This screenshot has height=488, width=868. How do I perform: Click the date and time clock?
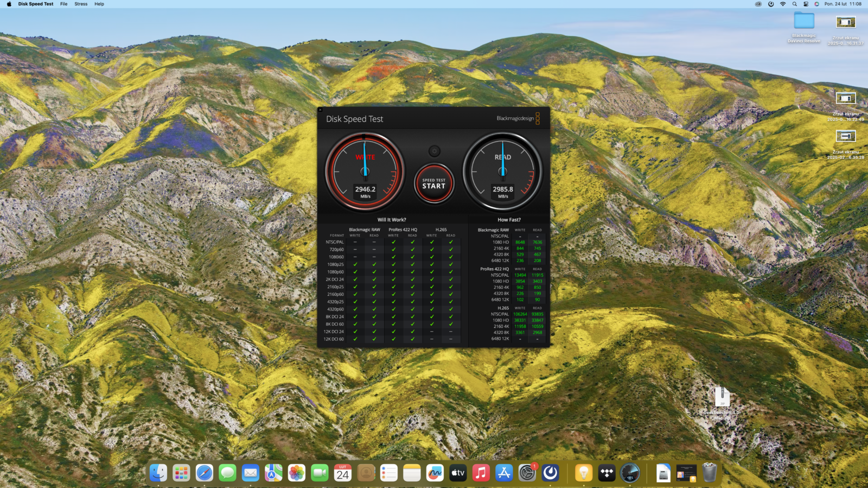(x=843, y=4)
